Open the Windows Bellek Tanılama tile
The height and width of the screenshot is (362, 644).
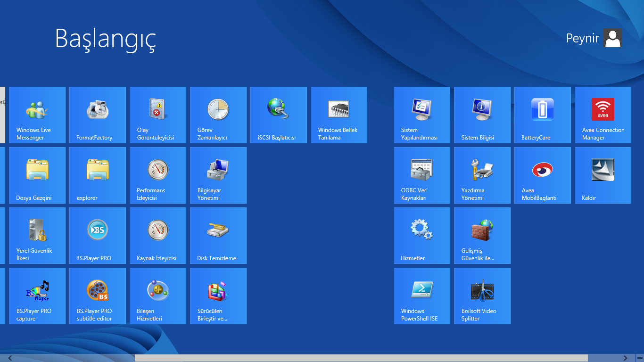tap(339, 115)
